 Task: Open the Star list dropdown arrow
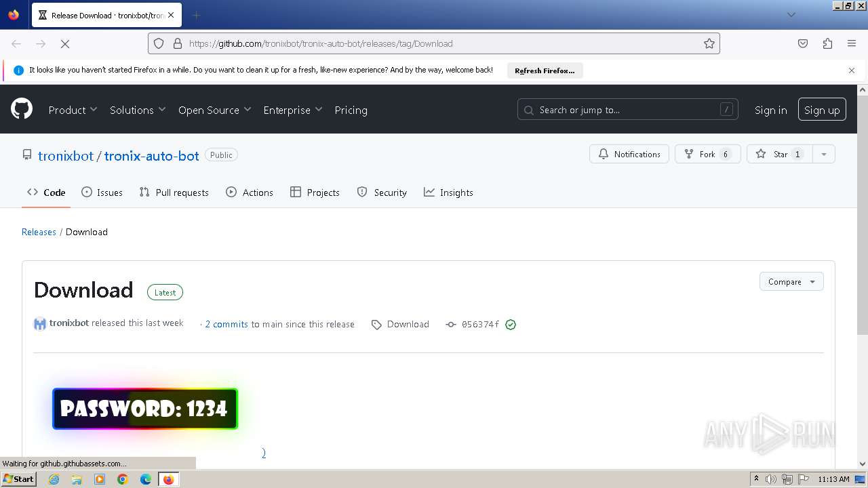coord(824,155)
